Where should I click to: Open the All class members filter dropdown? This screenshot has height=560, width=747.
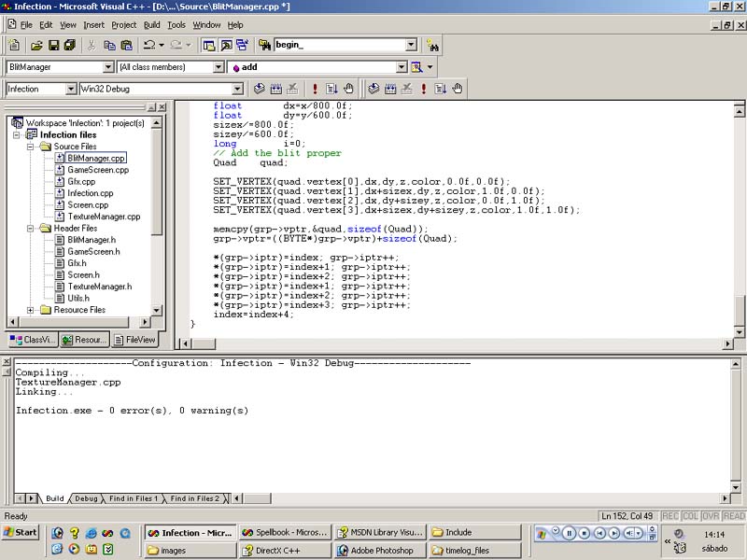point(218,67)
